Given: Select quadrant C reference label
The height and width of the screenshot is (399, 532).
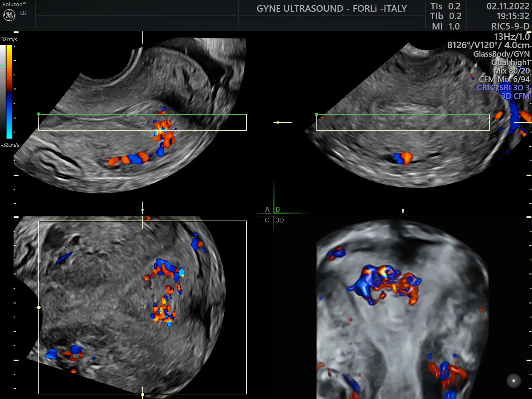Looking at the screenshot, I should pyautogui.click(x=267, y=220).
